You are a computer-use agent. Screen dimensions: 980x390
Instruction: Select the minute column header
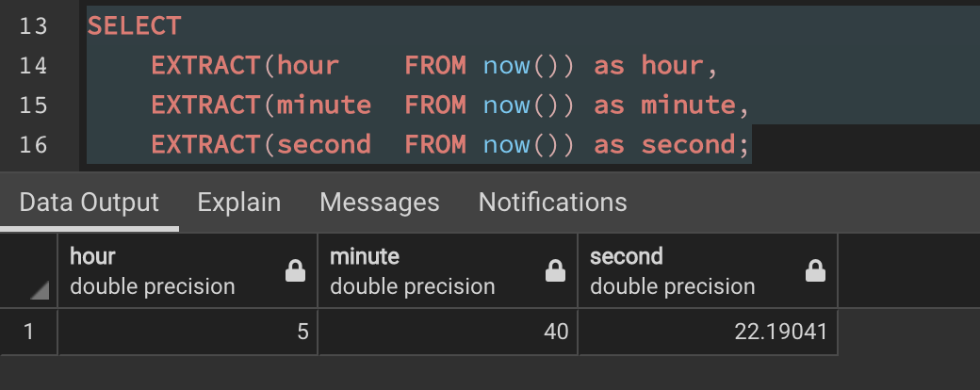[430, 270]
